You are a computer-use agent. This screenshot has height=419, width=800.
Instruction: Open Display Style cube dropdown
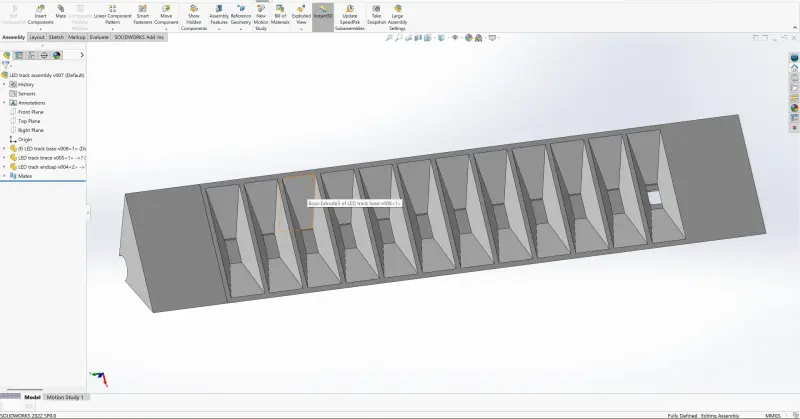(x=441, y=38)
